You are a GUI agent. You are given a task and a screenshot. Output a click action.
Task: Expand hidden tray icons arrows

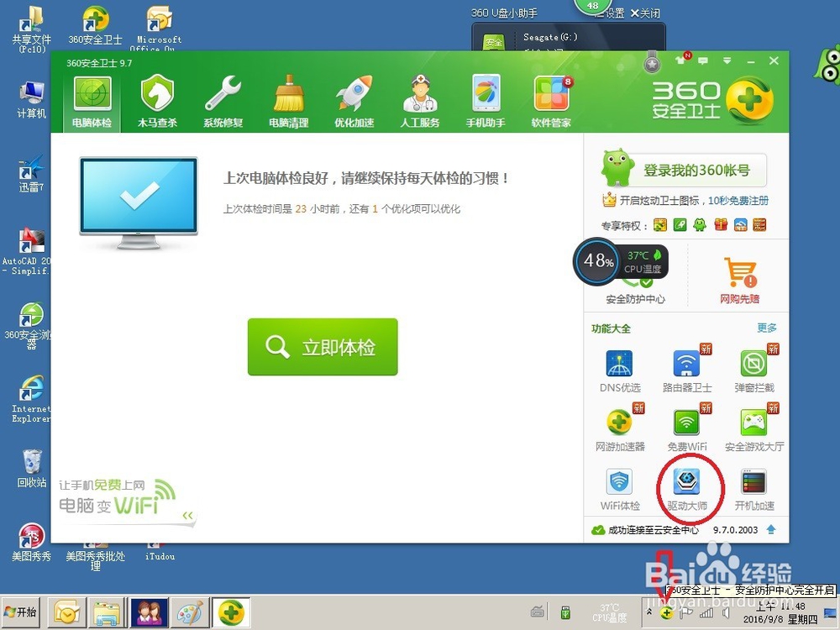coord(648,612)
